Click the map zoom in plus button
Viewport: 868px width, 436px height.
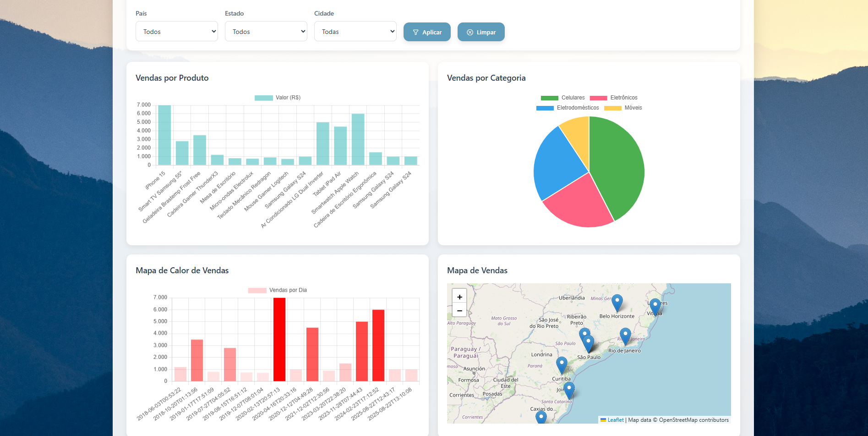tap(459, 297)
